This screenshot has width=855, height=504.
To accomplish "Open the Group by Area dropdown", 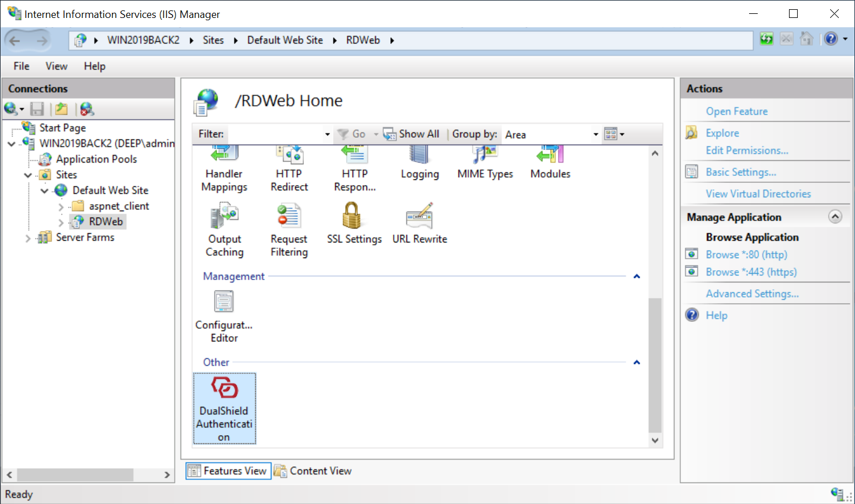I will [x=595, y=134].
